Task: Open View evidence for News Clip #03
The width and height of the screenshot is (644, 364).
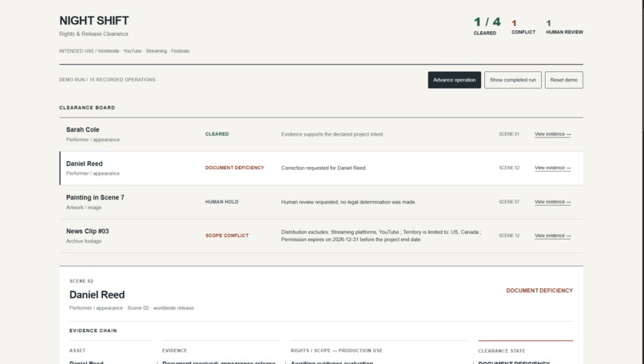Action: (552, 235)
